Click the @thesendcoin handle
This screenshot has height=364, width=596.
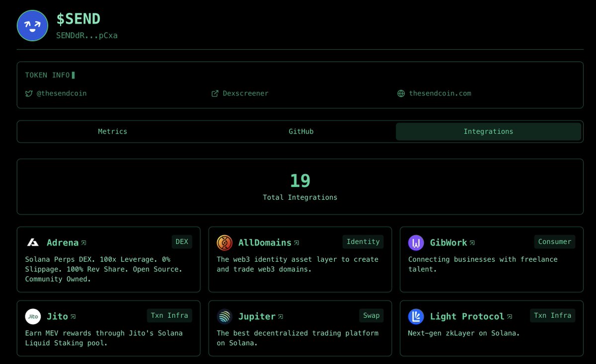pos(62,93)
